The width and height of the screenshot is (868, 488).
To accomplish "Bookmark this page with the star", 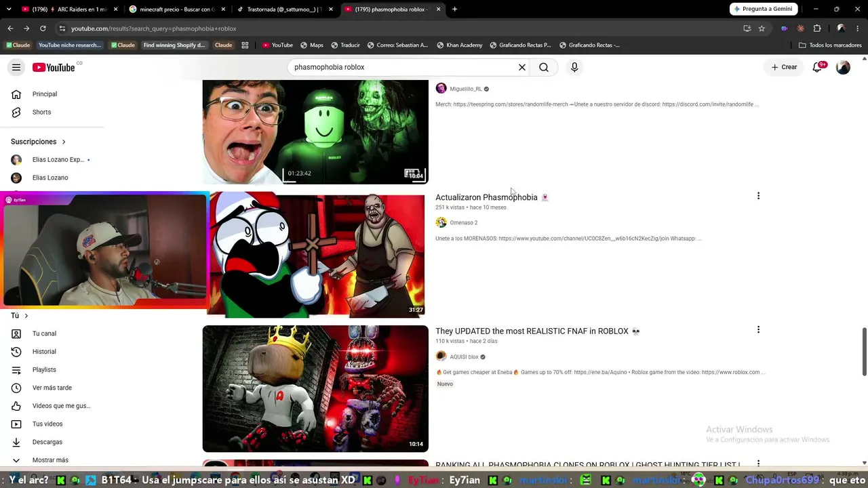I will click(762, 28).
